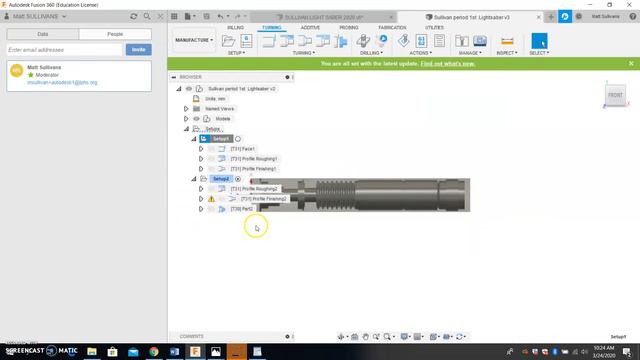Open the TURNING panel dropdown

tap(304, 53)
